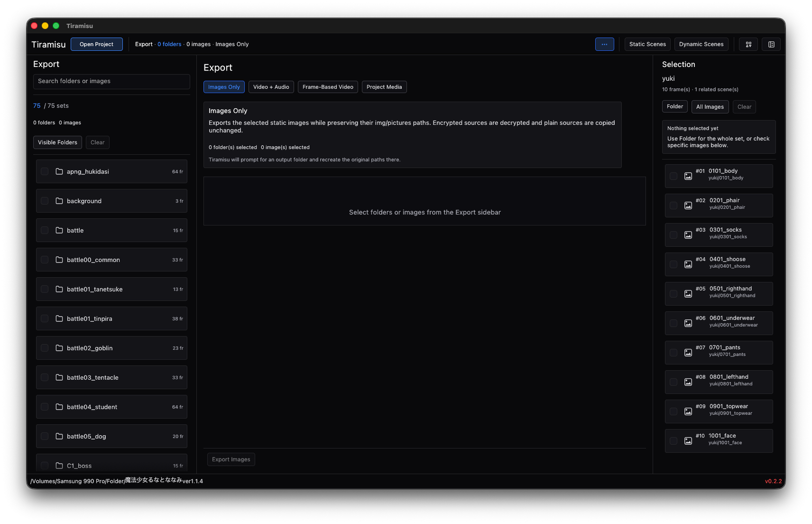Click the image icon for 1001_face
812x524 pixels.
pos(688,441)
